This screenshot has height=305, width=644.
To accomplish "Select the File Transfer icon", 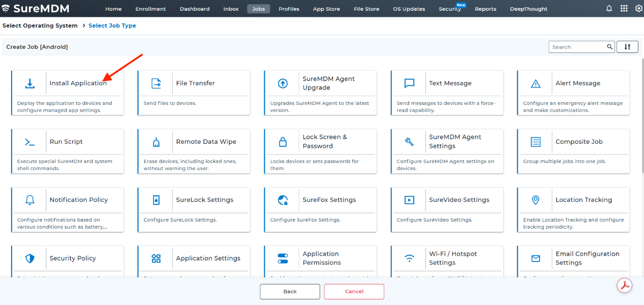I will click(156, 83).
